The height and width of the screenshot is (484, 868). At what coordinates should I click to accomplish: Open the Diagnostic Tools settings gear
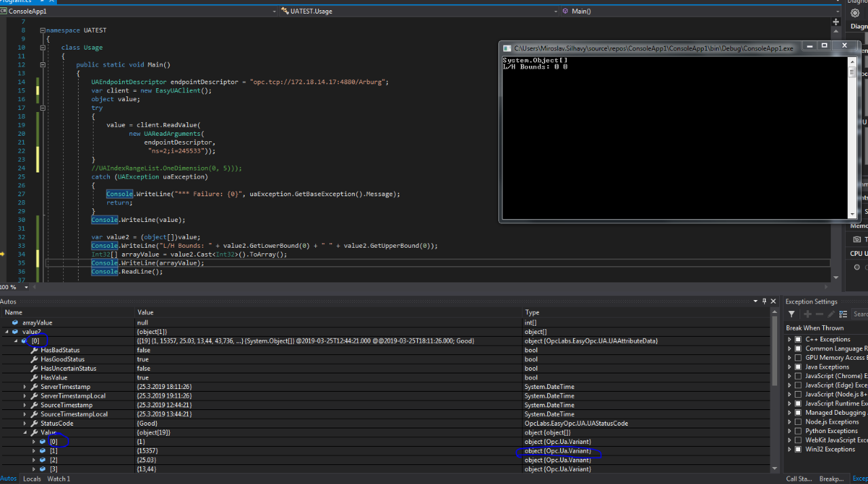point(855,13)
